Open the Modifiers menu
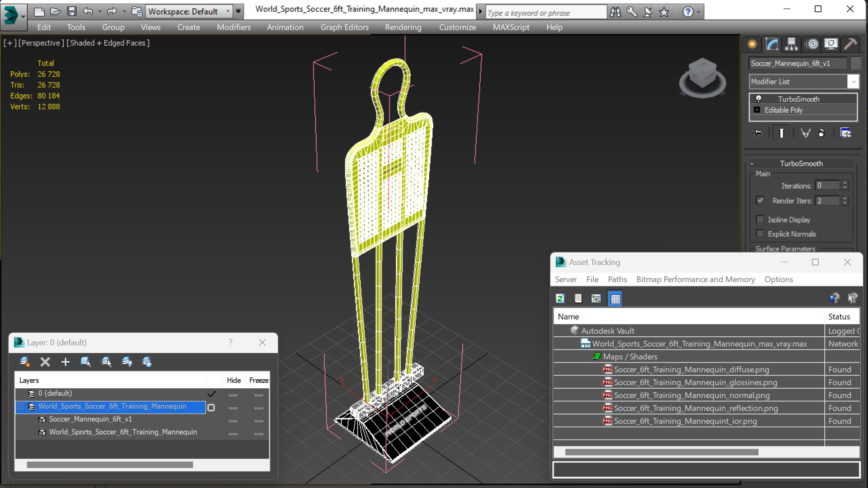 coord(234,27)
